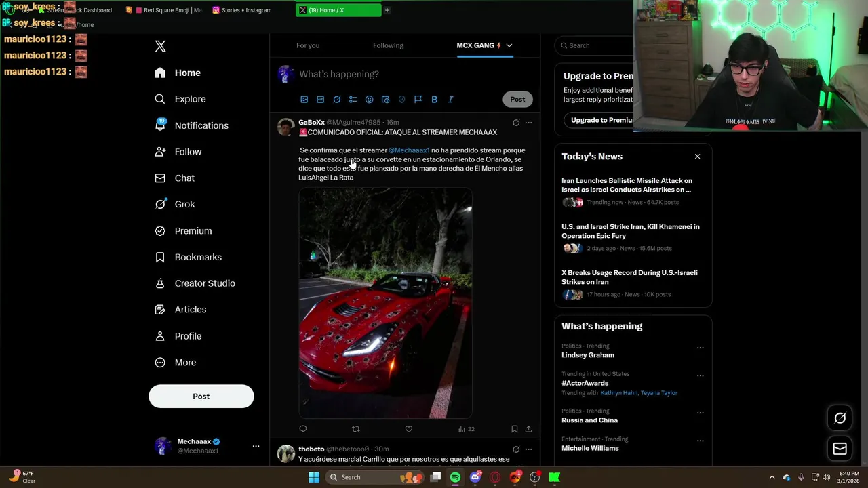The height and width of the screenshot is (488, 868).
Task: Click the Kathryn Hahn trending link
Action: click(x=618, y=393)
